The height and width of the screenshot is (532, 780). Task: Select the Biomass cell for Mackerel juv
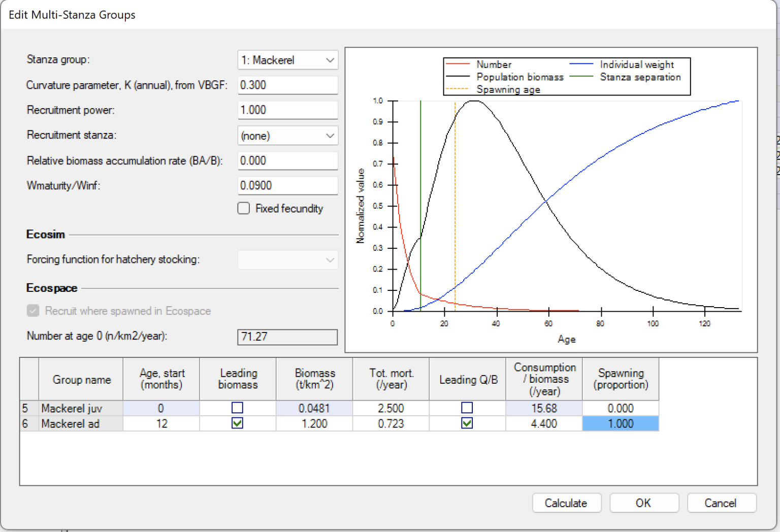click(314, 408)
